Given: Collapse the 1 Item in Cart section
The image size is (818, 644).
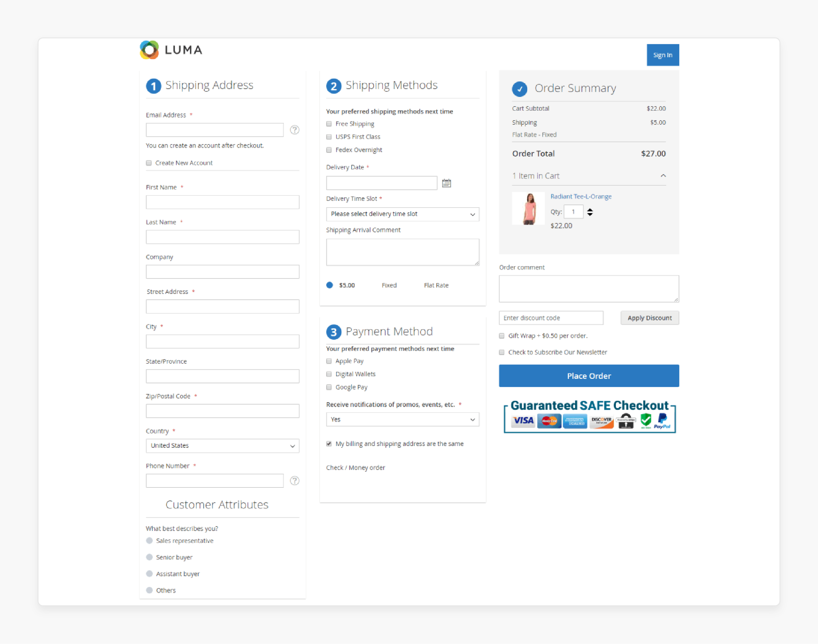Looking at the screenshot, I should pos(664,176).
